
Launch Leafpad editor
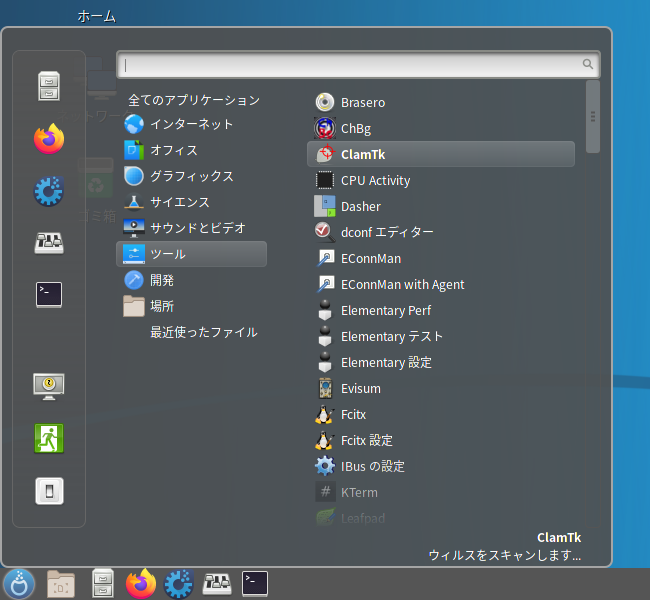(x=441, y=518)
